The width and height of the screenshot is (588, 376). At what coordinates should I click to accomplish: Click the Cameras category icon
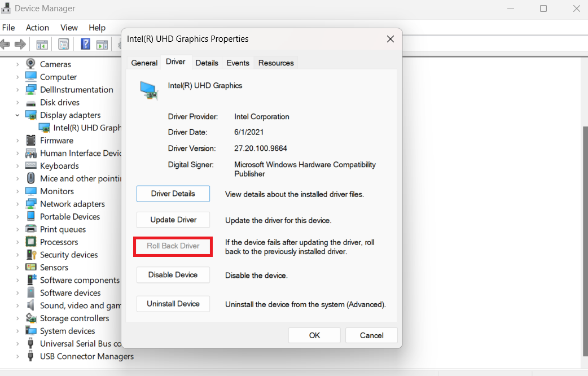(30, 64)
